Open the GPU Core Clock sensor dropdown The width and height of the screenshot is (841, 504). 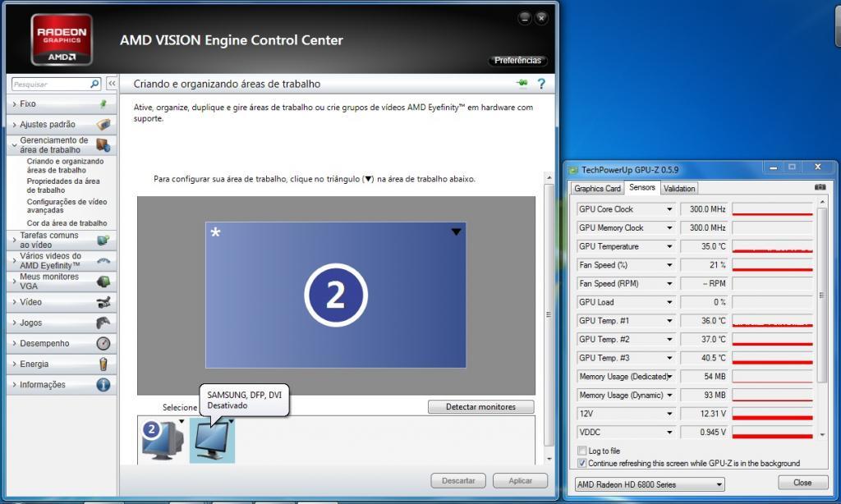[x=669, y=209]
